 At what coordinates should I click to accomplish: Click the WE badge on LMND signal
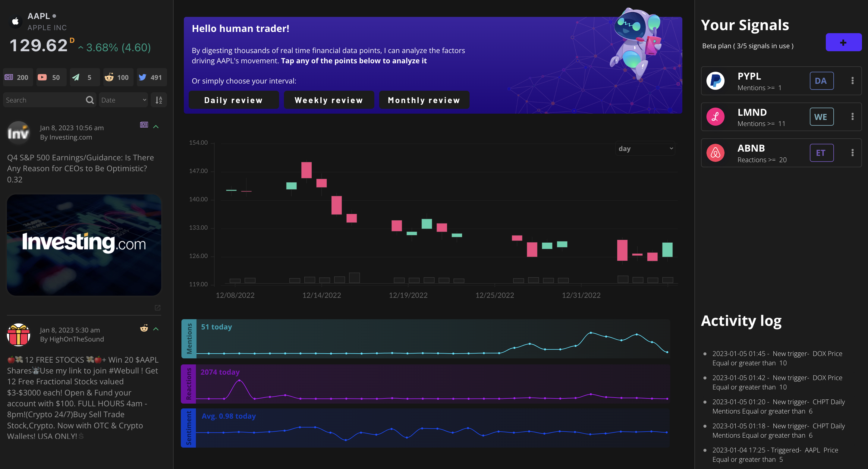[x=822, y=117]
